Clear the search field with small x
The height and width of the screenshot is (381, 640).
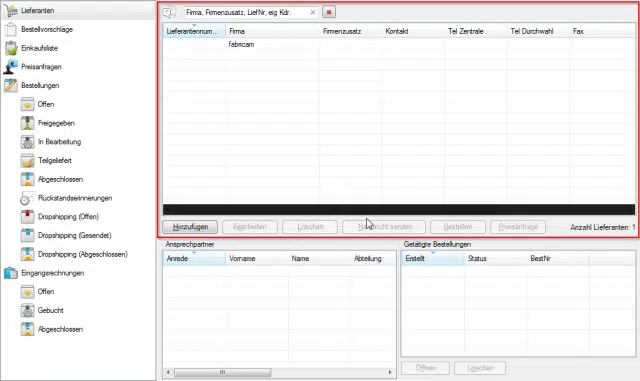click(313, 13)
